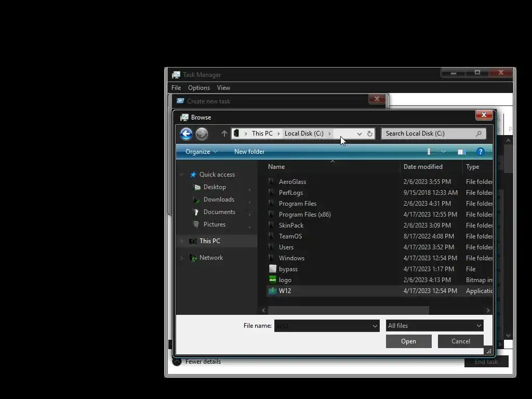Select the AeroGlass folder

(x=380, y=182)
